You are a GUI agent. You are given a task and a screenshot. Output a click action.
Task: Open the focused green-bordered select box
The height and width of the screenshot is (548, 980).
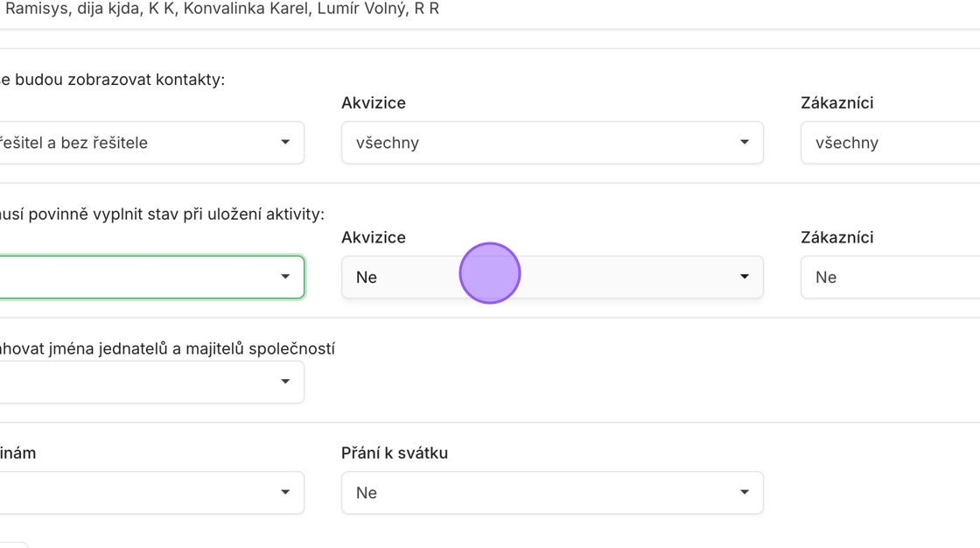pyautogui.click(x=152, y=278)
